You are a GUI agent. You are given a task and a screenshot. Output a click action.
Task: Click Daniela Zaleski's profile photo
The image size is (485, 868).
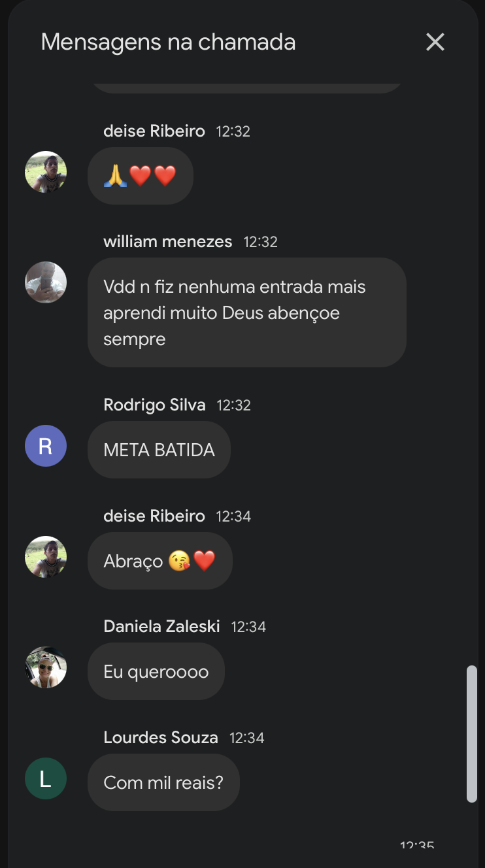pyautogui.click(x=46, y=667)
